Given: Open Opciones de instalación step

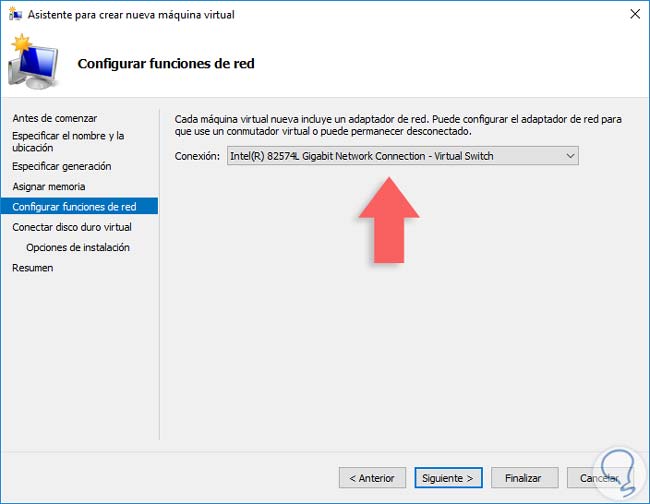Looking at the screenshot, I should tap(78, 247).
